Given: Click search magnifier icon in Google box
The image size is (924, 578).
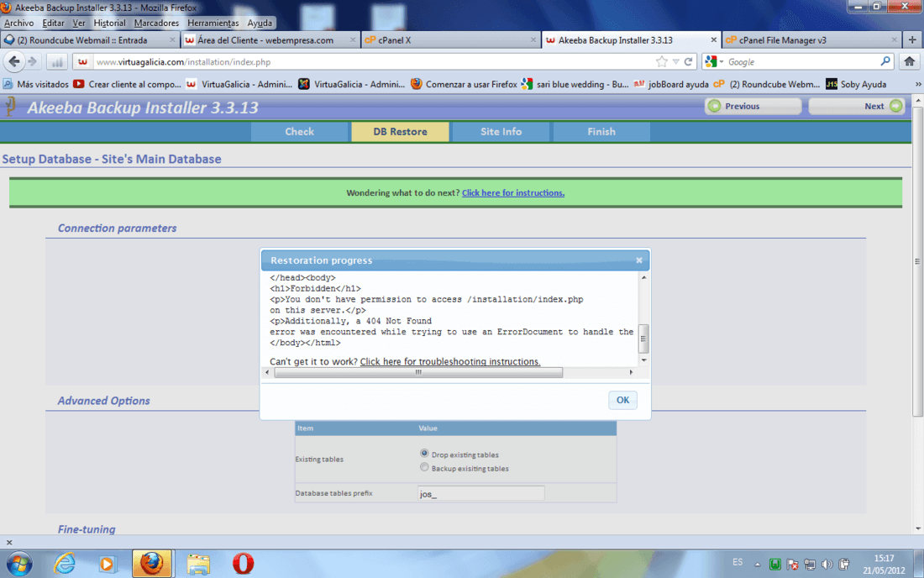Looking at the screenshot, I should (885, 61).
